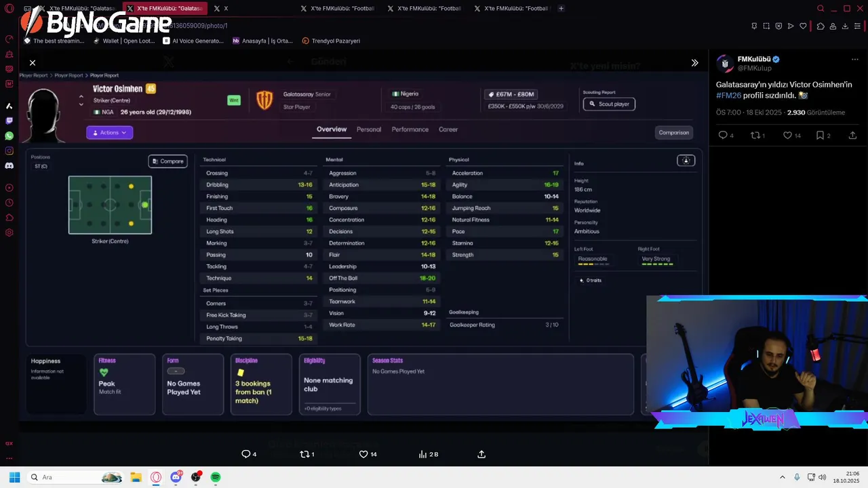This screenshot has width=868, height=488.
Task: Open File Explorer from taskbar
Action: click(136, 477)
